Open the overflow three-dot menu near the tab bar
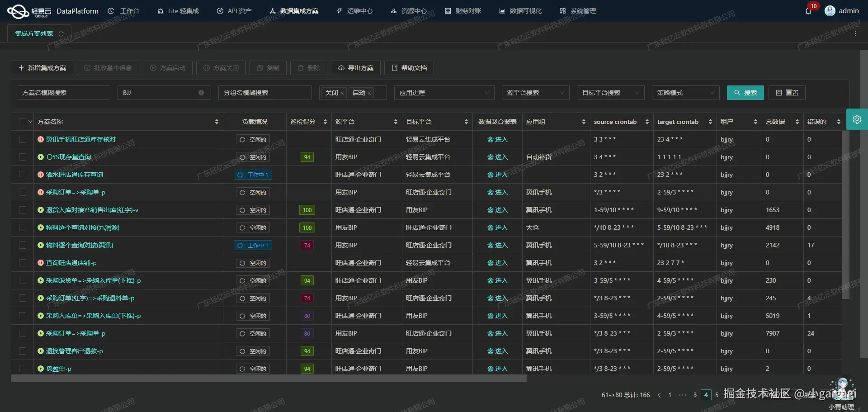 [x=855, y=33]
